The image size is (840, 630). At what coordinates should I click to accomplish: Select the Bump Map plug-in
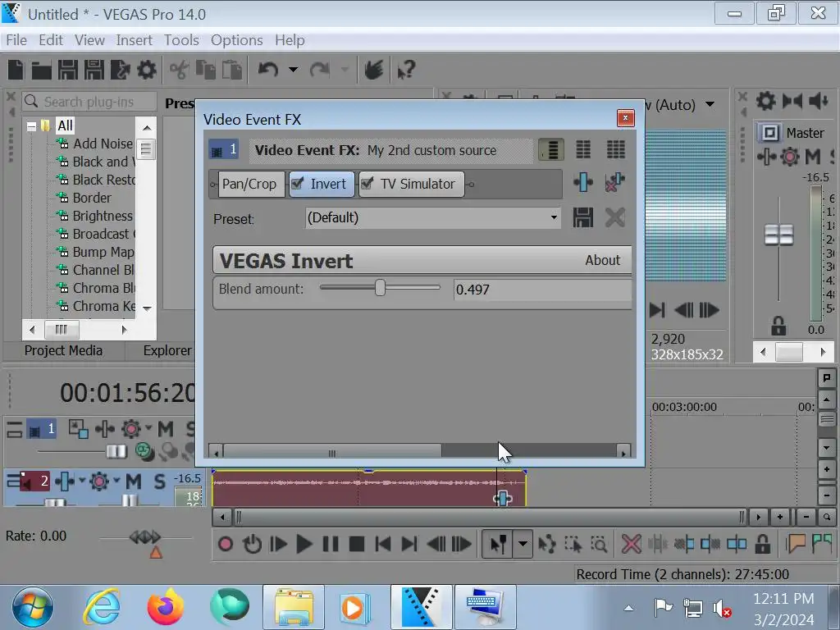tap(103, 252)
